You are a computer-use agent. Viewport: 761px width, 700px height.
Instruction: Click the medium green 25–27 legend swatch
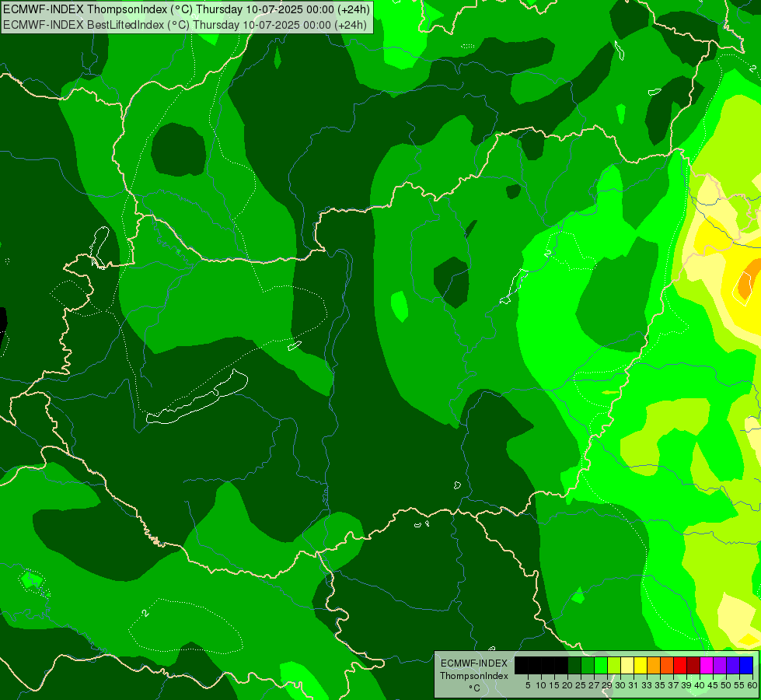[588, 665]
